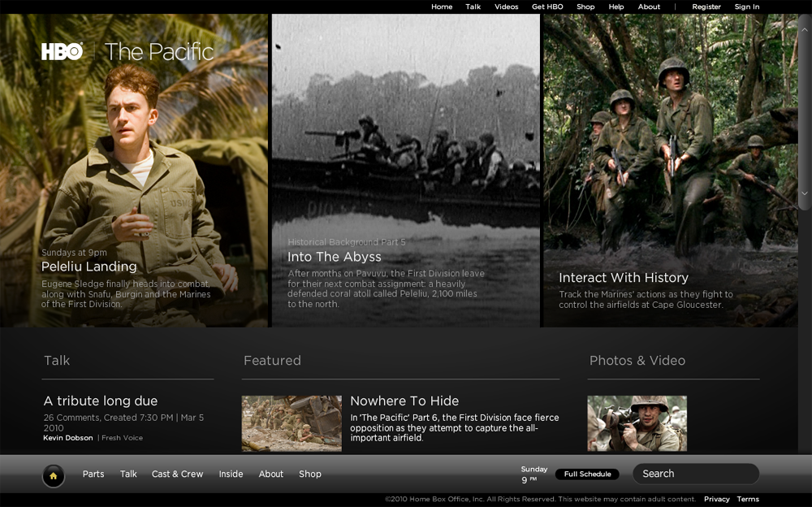
Task: Open About in the top navigation
Action: click(649, 6)
